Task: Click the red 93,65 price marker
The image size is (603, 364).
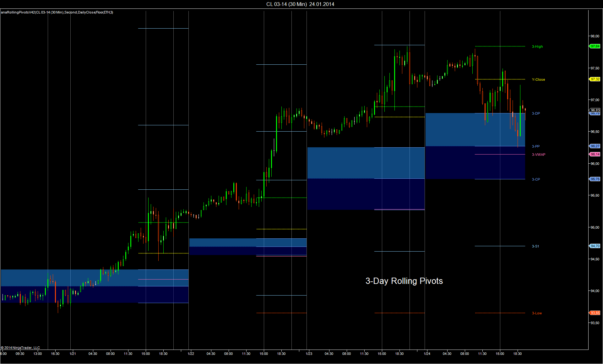Action: tap(595, 313)
